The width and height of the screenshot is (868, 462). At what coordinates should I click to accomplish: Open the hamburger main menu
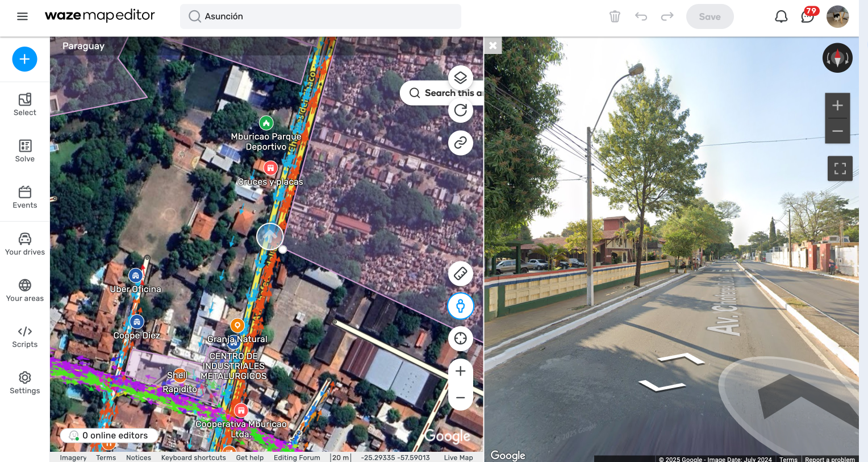[22, 16]
